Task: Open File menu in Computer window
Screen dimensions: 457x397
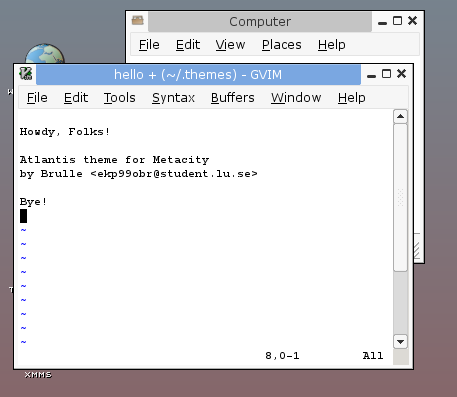Action: pyautogui.click(x=149, y=45)
